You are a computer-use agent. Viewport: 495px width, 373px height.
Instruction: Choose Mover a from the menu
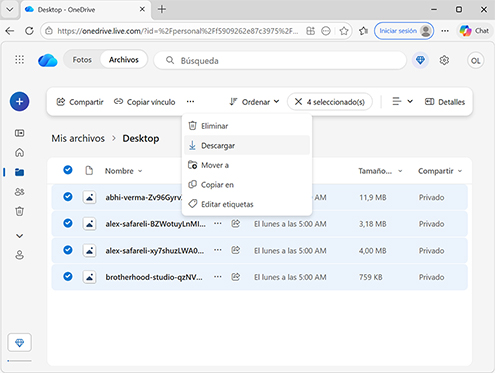[x=247, y=165]
